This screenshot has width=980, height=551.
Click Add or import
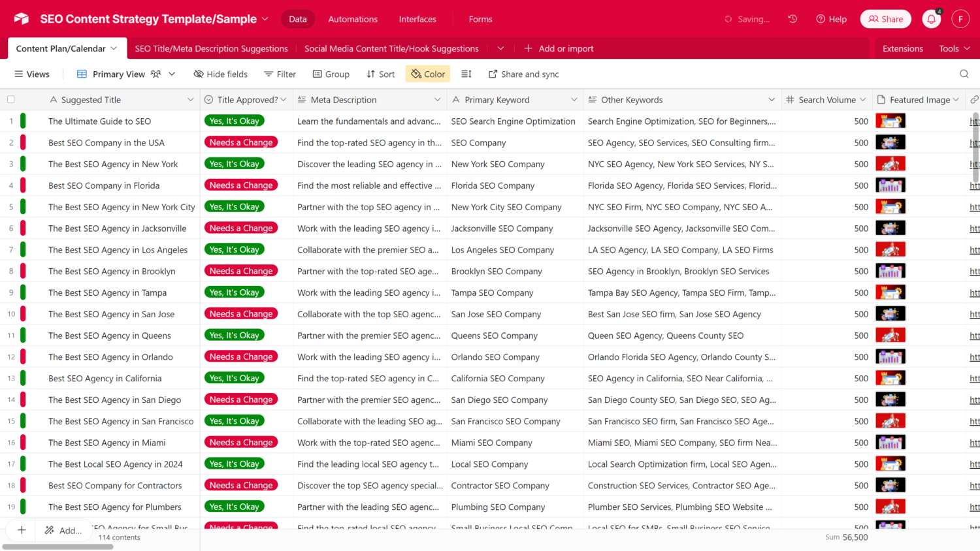click(x=559, y=48)
